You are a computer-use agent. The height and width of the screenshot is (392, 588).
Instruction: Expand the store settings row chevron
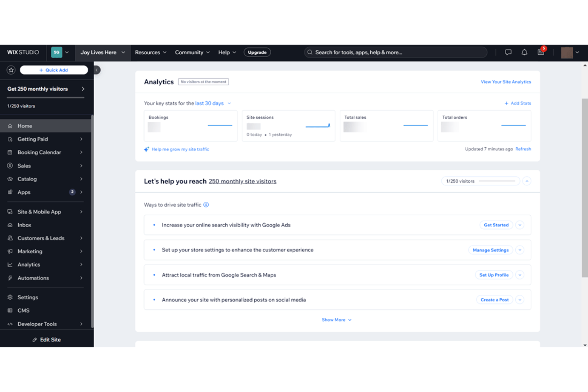(520, 250)
